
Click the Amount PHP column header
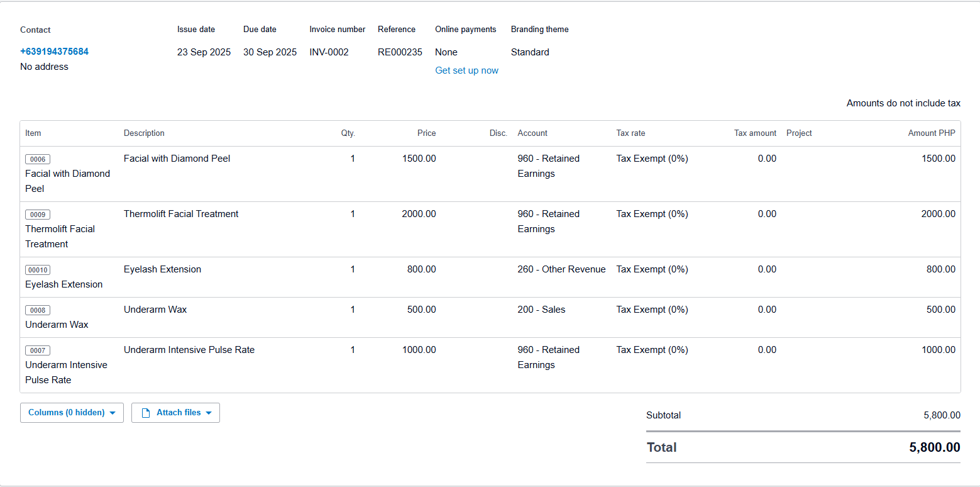click(931, 133)
